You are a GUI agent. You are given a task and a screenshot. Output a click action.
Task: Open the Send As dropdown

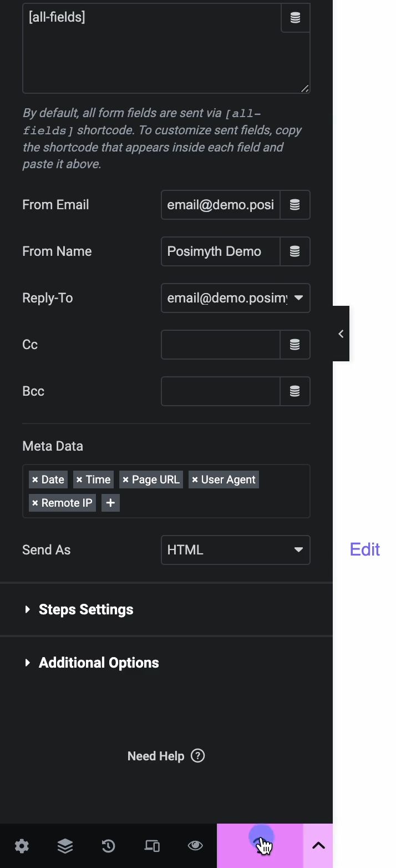[235, 550]
